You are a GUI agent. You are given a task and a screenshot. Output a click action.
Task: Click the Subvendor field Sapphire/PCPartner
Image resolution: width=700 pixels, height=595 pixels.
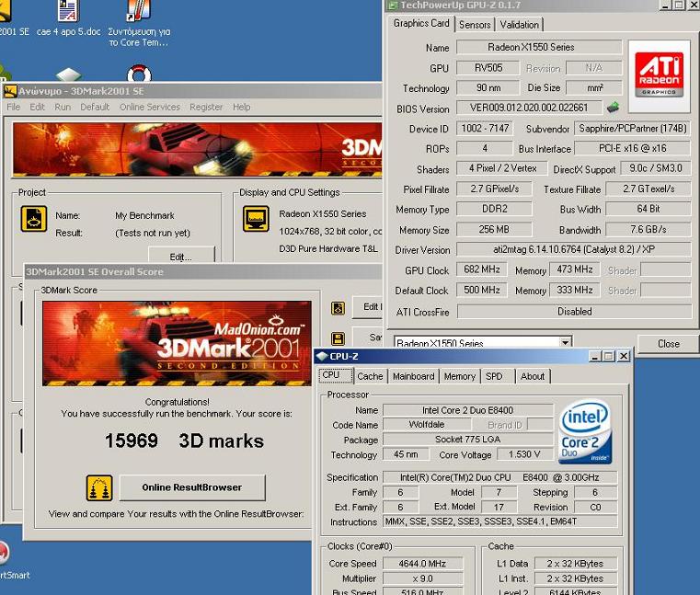[632, 129]
